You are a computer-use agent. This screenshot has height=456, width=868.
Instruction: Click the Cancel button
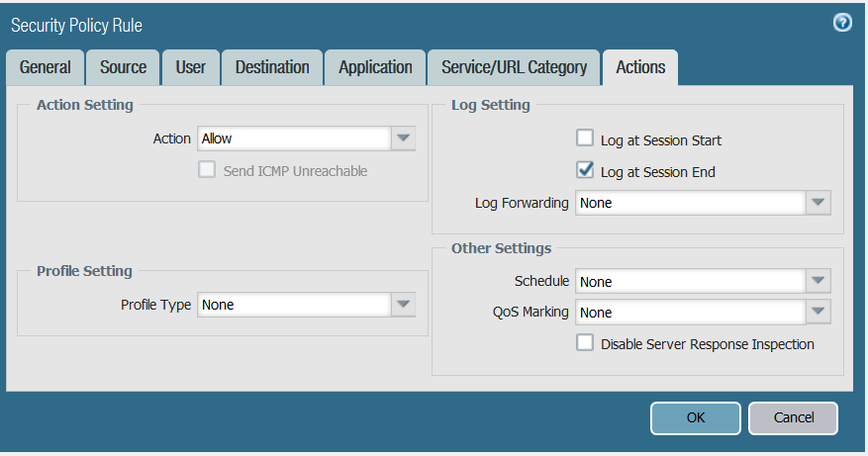click(793, 417)
